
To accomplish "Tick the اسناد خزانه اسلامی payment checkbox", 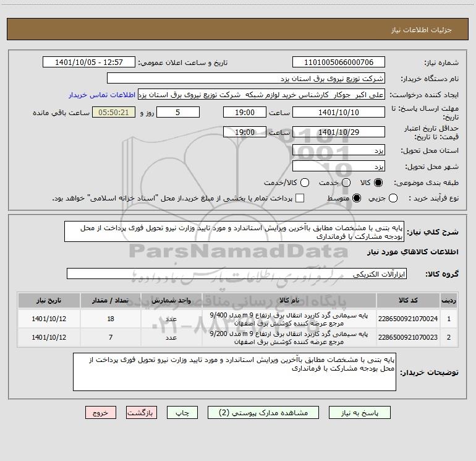I will click(300, 198).
